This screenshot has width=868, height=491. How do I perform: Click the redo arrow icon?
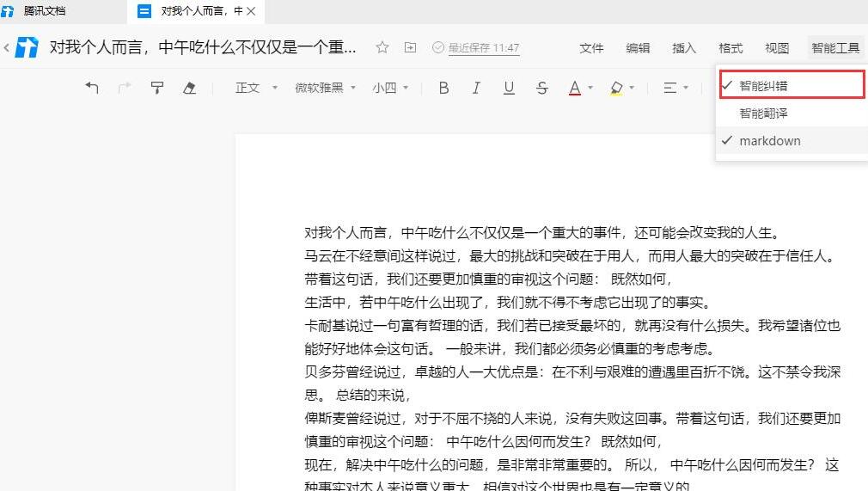pos(125,87)
